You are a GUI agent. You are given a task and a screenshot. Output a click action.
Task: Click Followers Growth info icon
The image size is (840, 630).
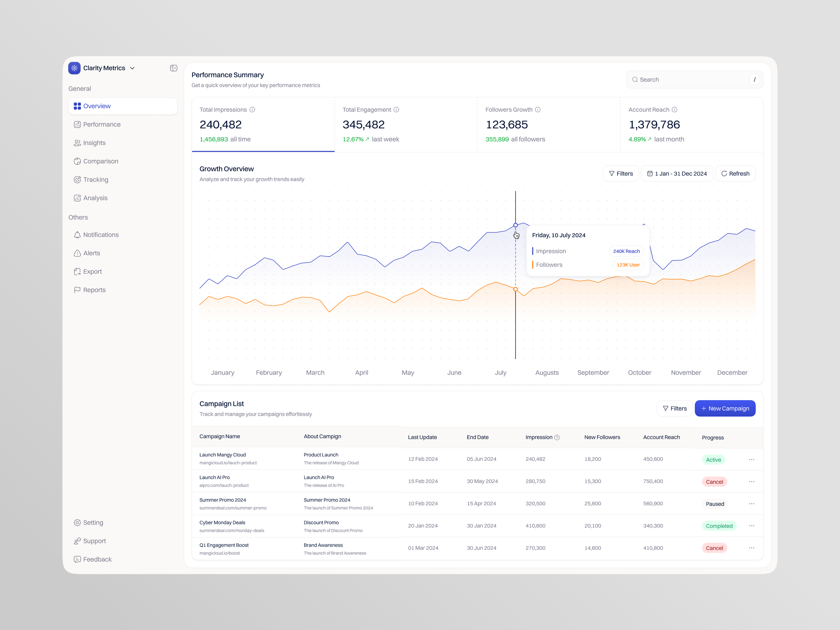(538, 110)
